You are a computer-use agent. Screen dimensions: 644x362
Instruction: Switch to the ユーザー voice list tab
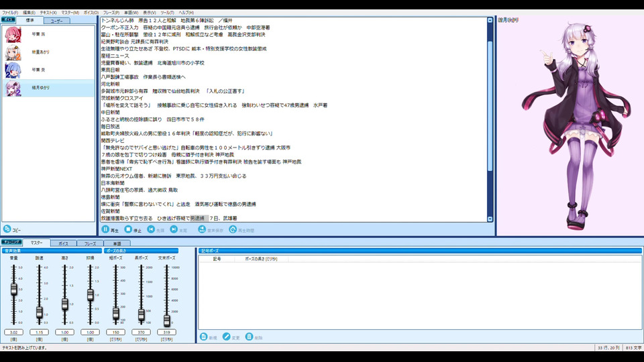[x=56, y=21]
